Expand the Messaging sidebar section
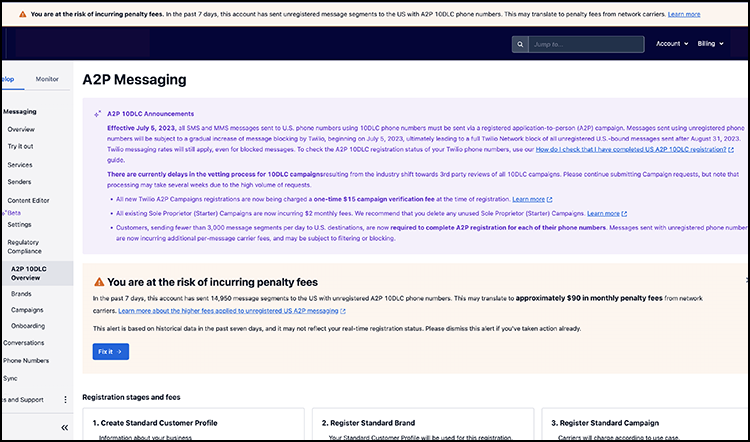Screen dimensions: 750x442 [x=20, y=111]
